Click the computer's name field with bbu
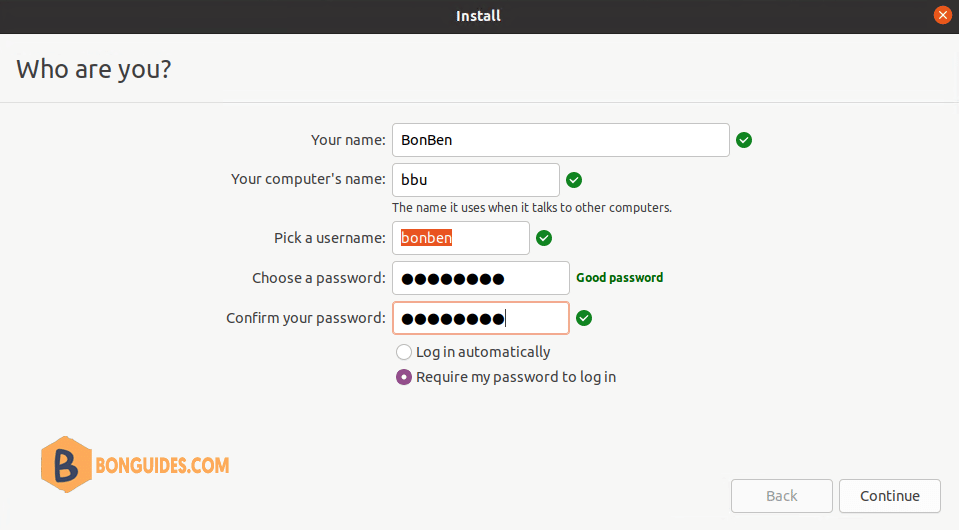 (475, 180)
